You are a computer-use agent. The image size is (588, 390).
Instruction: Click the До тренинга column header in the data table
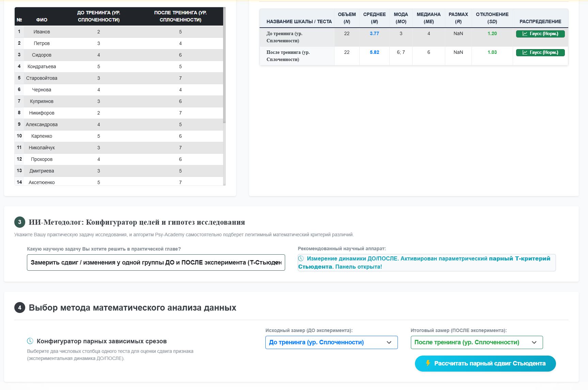(99, 16)
